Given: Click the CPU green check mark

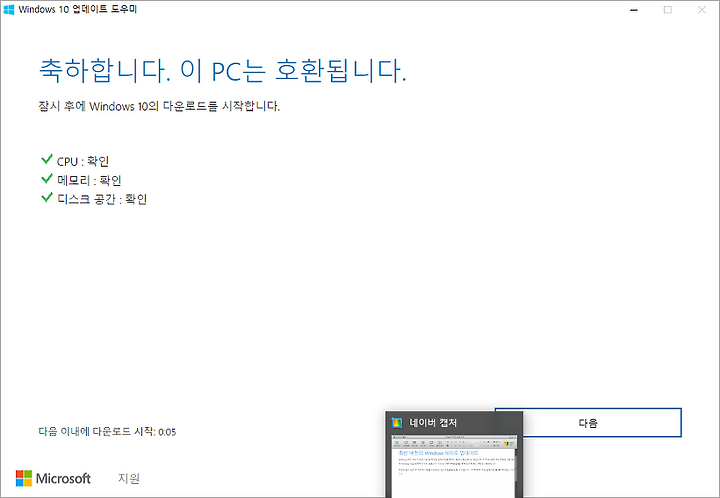Looking at the screenshot, I should [47, 159].
